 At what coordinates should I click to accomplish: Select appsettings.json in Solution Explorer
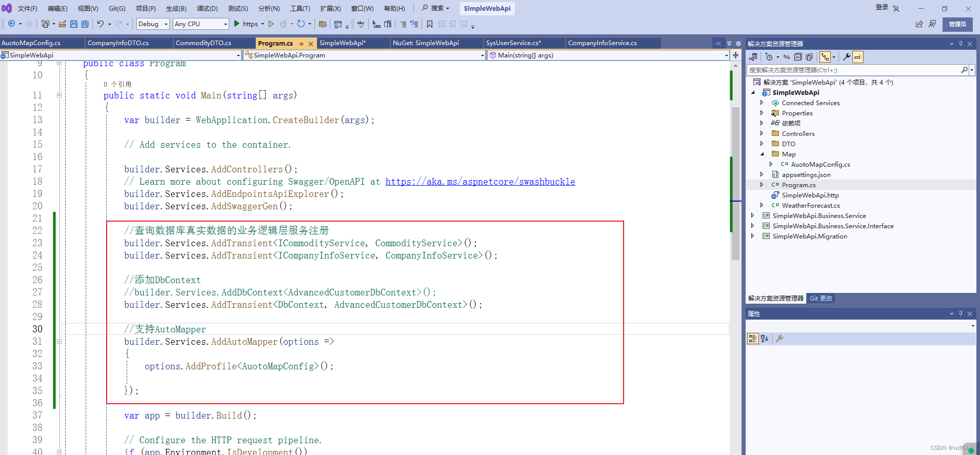pyautogui.click(x=806, y=174)
